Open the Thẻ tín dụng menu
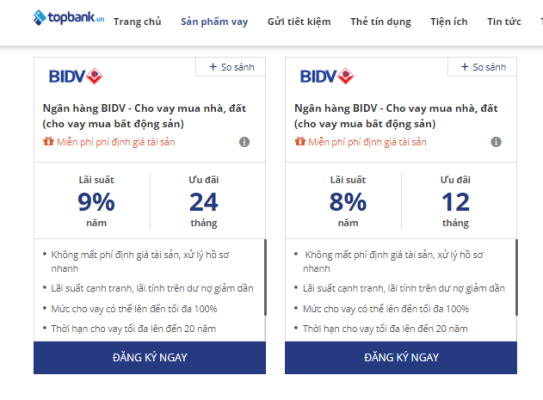This screenshot has height=400, width=543. pos(381,22)
